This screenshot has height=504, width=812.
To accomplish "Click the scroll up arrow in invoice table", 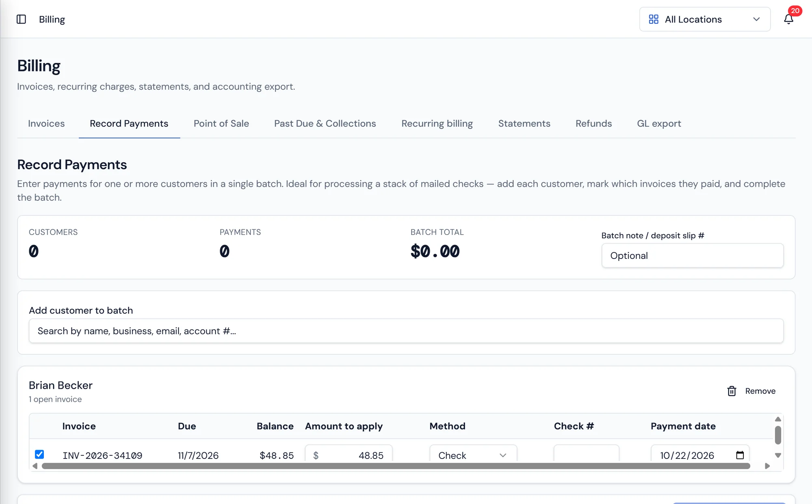I will [x=778, y=419].
